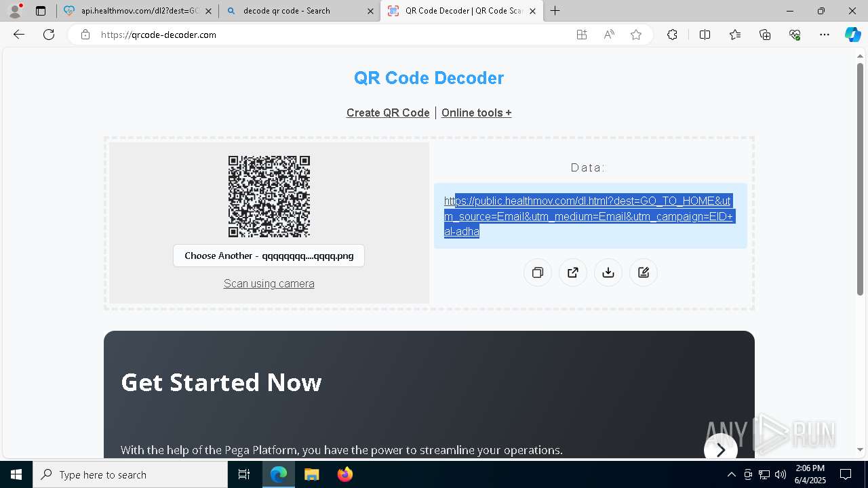Open Copilot sidebar icon
Image resolution: width=868 pixels, height=488 pixels.
point(852,35)
